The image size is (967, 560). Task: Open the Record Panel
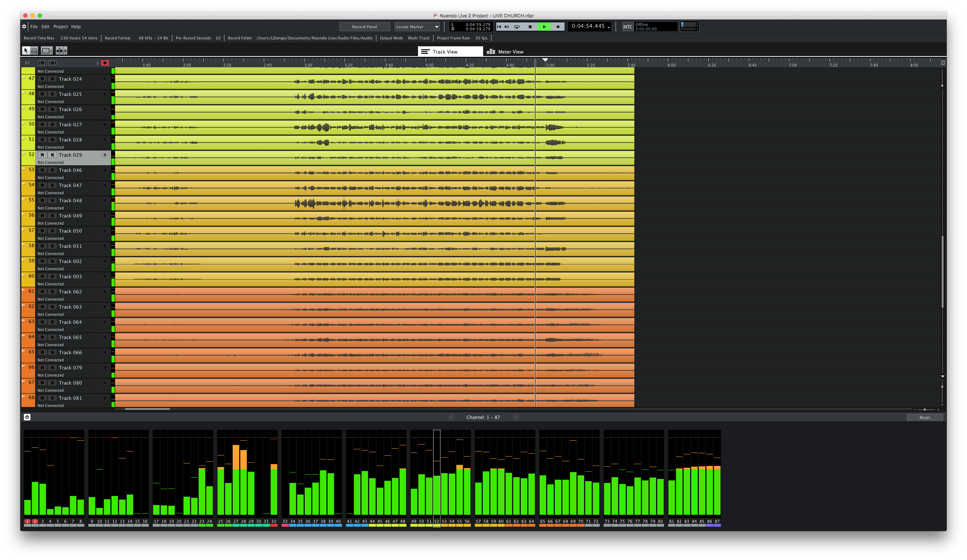364,26
